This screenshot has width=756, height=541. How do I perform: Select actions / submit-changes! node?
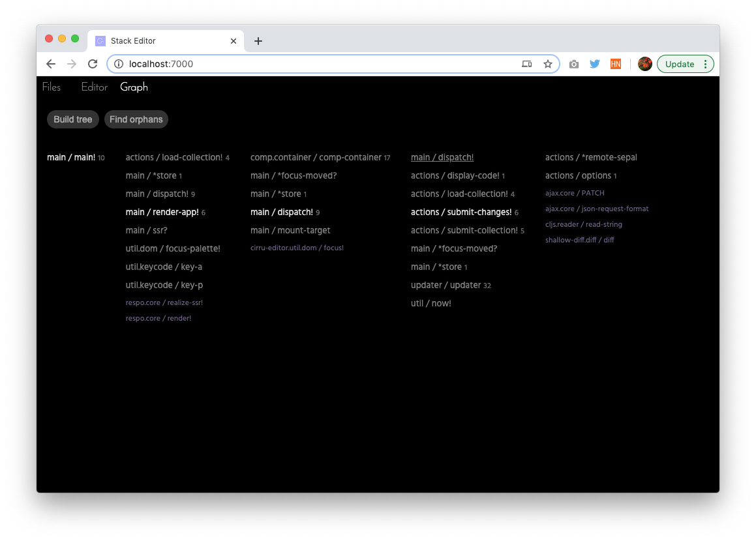tap(465, 212)
